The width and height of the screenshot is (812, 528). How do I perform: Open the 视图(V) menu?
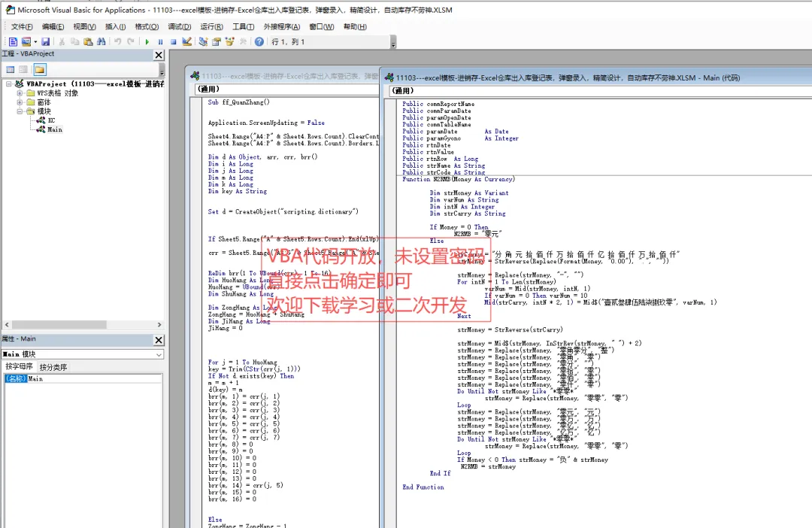tap(84, 26)
